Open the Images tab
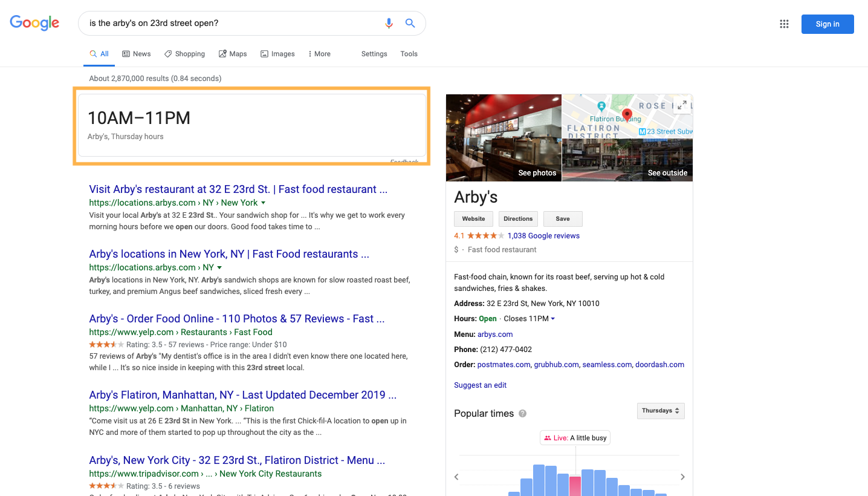The height and width of the screenshot is (496, 868). click(277, 54)
